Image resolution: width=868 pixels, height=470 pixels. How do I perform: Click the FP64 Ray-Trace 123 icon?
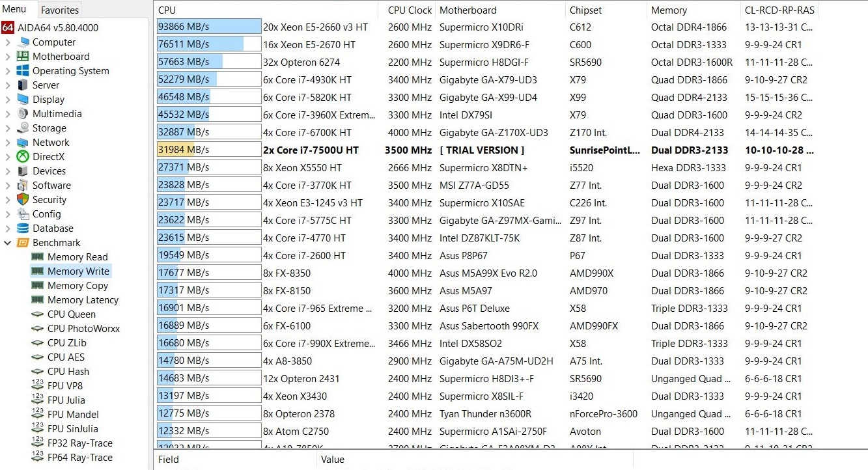[37, 458]
